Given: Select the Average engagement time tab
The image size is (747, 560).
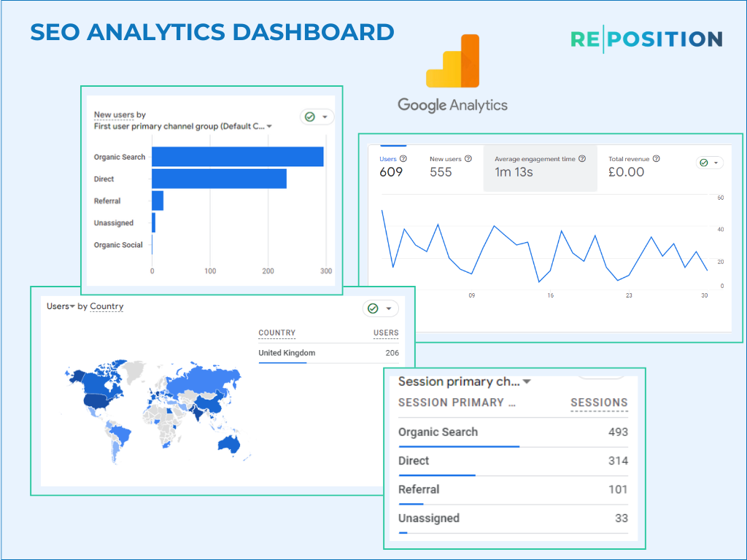Looking at the screenshot, I should [x=541, y=168].
